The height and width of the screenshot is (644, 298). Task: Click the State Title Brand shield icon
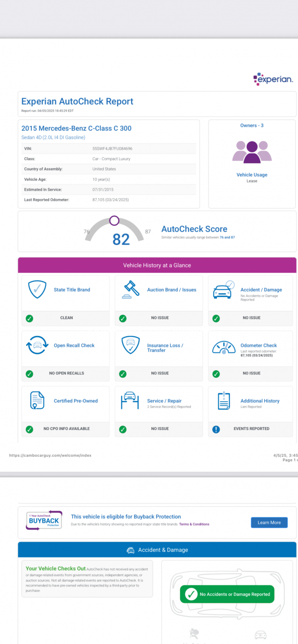tap(37, 290)
